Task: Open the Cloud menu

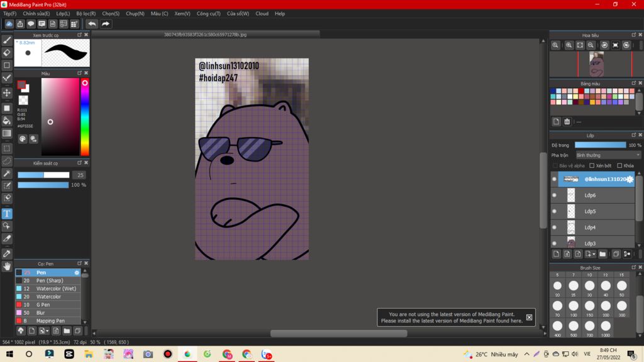Action: [x=262, y=14]
